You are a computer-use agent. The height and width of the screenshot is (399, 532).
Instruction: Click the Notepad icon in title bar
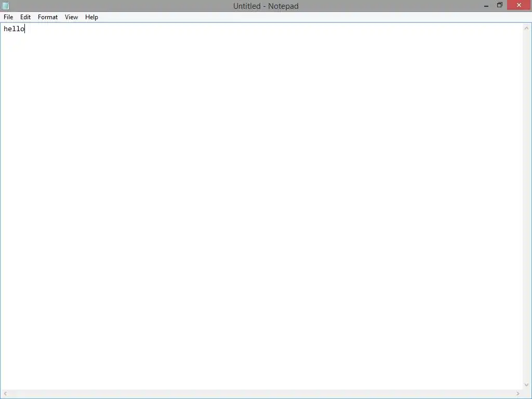pos(5,5)
